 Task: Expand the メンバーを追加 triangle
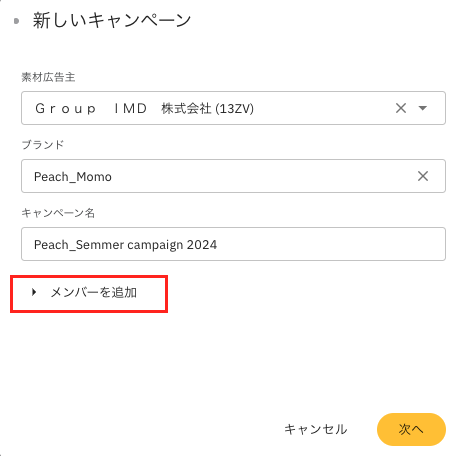click(x=34, y=292)
